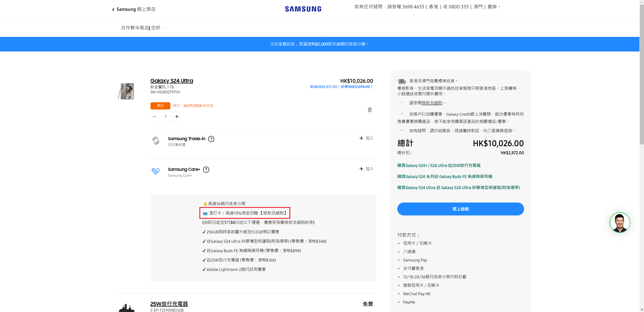The width and height of the screenshot is (644, 312).
Task: Decrease Galaxy S24 Ultra quantity with minus
Action: pos(154,117)
